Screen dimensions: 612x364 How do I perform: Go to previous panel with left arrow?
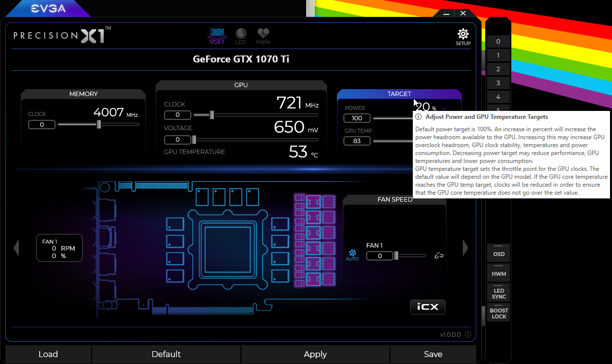16,248
